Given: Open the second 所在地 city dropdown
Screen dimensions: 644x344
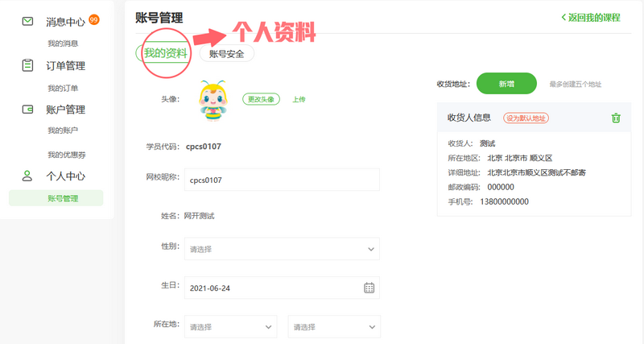Looking at the screenshot, I should click(334, 326).
